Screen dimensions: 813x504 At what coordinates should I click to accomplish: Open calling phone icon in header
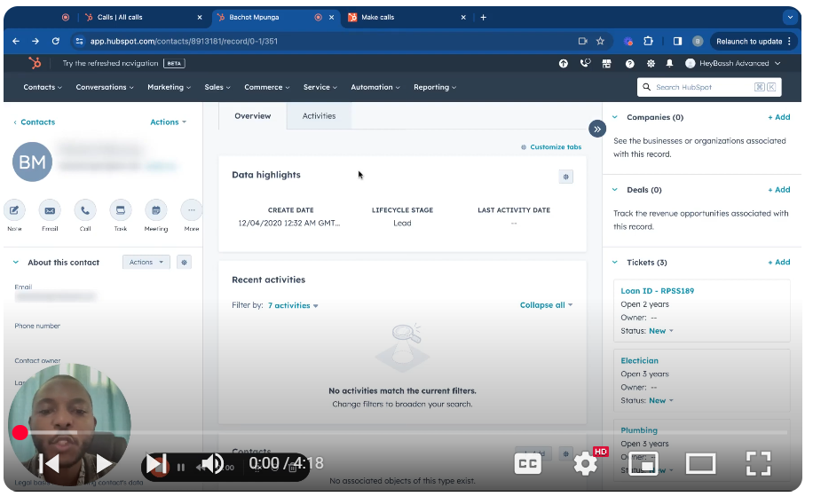point(586,63)
